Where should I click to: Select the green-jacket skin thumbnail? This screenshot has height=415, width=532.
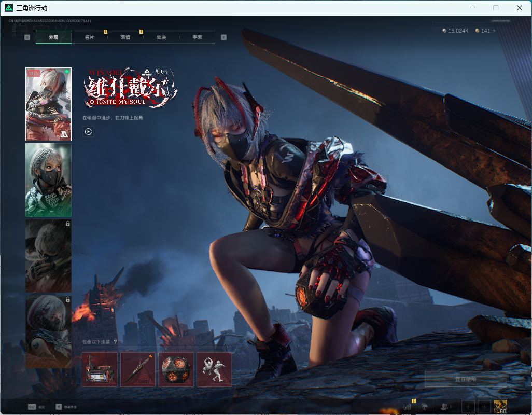[49, 180]
